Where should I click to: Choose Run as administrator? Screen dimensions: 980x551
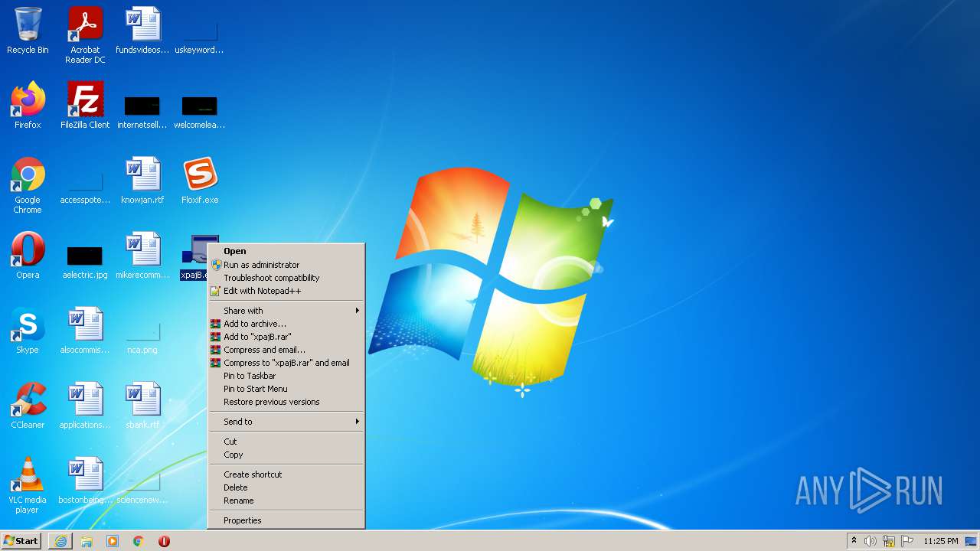point(286,265)
